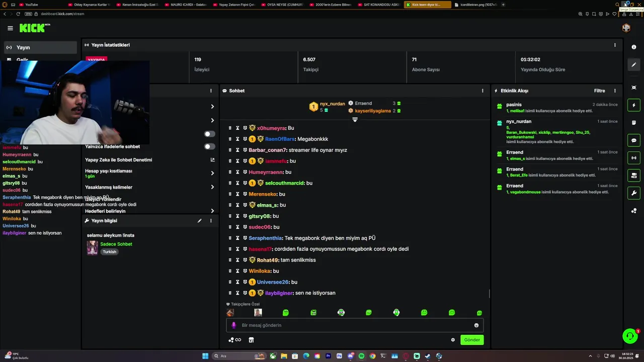Open the Etkinlik Akışı three-dot menu
Viewport: 644px width, 362px height.
pos(615,91)
